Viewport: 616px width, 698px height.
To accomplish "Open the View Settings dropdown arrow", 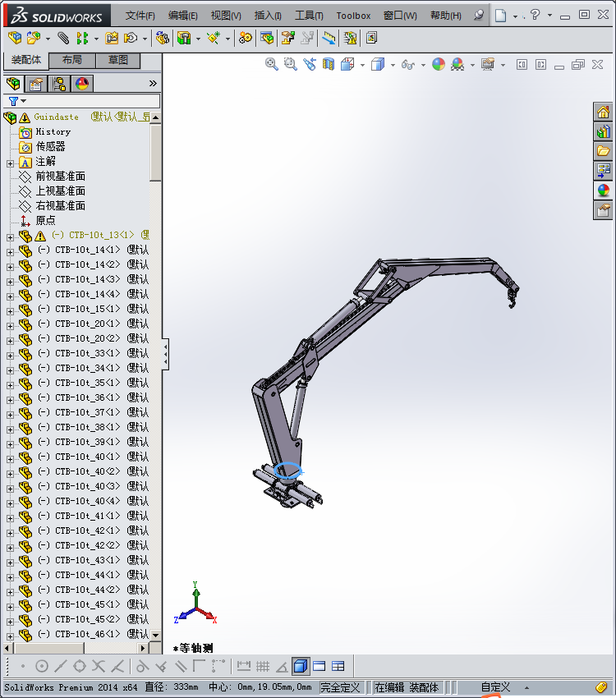I will [x=503, y=65].
